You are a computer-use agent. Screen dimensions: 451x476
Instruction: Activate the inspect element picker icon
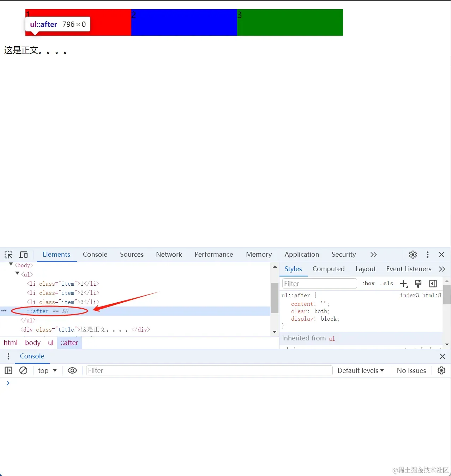click(x=8, y=255)
